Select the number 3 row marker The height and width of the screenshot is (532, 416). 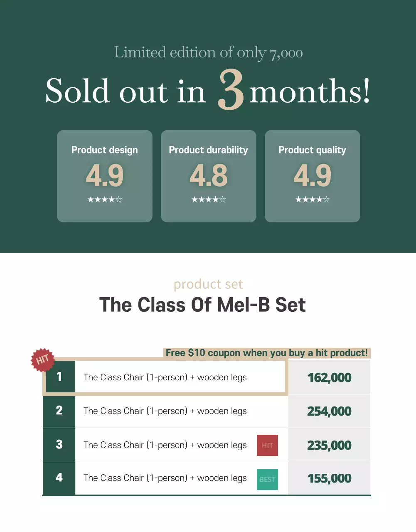(x=59, y=445)
